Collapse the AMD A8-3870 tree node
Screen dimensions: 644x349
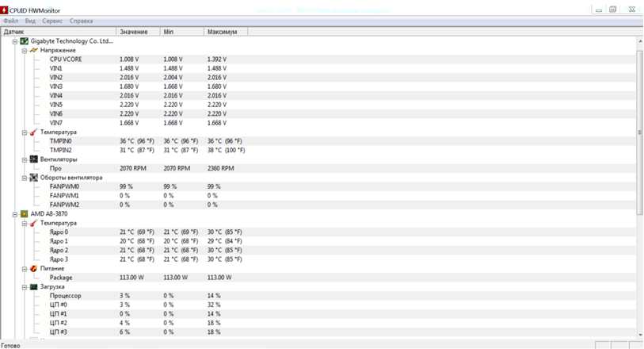[14, 214]
